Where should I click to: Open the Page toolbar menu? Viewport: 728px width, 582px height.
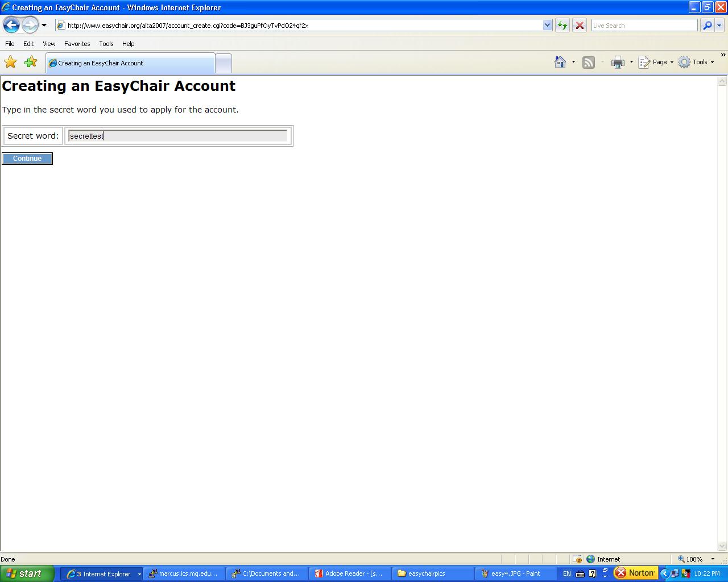656,62
